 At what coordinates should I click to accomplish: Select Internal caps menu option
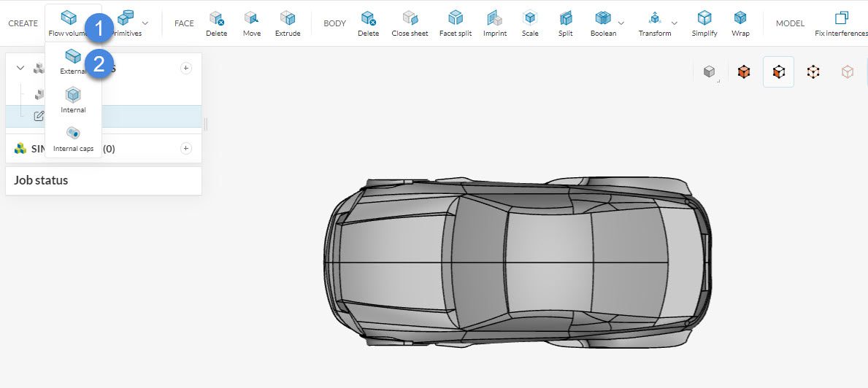[73, 139]
